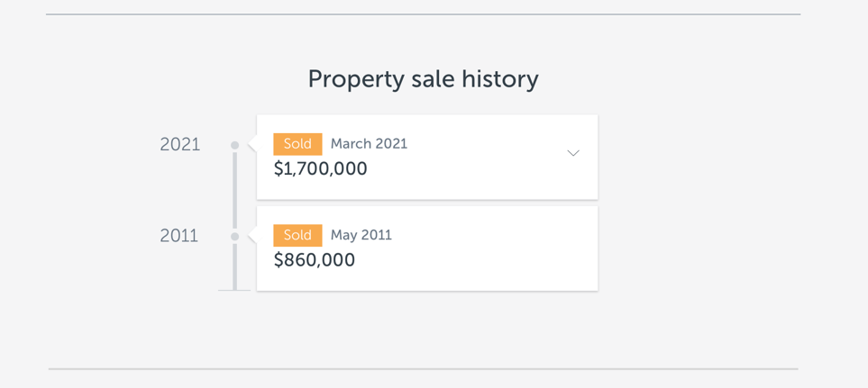Click the timeline line segment below 2011

click(235, 266)
